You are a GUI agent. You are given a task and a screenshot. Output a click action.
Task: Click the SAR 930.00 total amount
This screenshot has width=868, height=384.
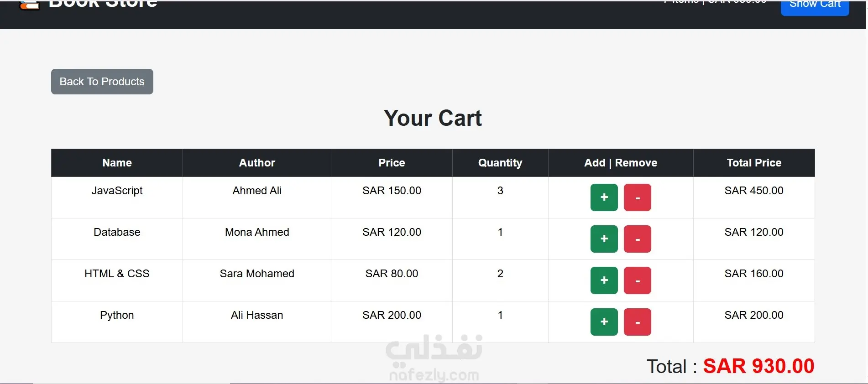coord(758,366)
